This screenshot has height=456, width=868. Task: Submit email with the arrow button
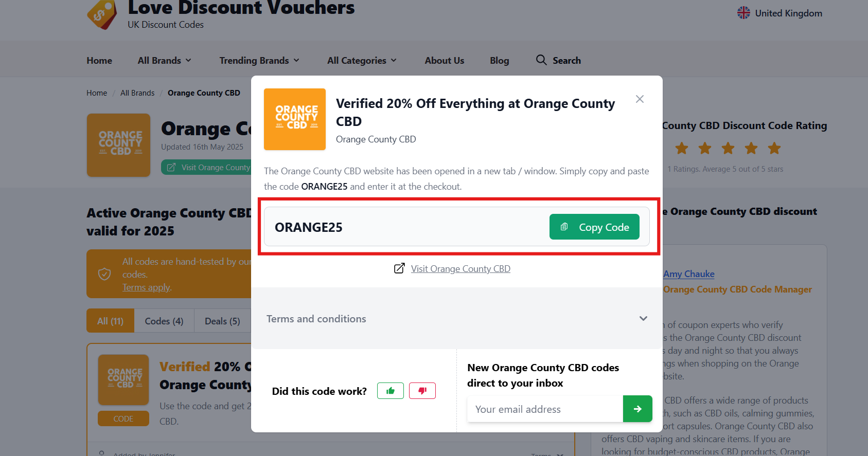tap(637, 409)
